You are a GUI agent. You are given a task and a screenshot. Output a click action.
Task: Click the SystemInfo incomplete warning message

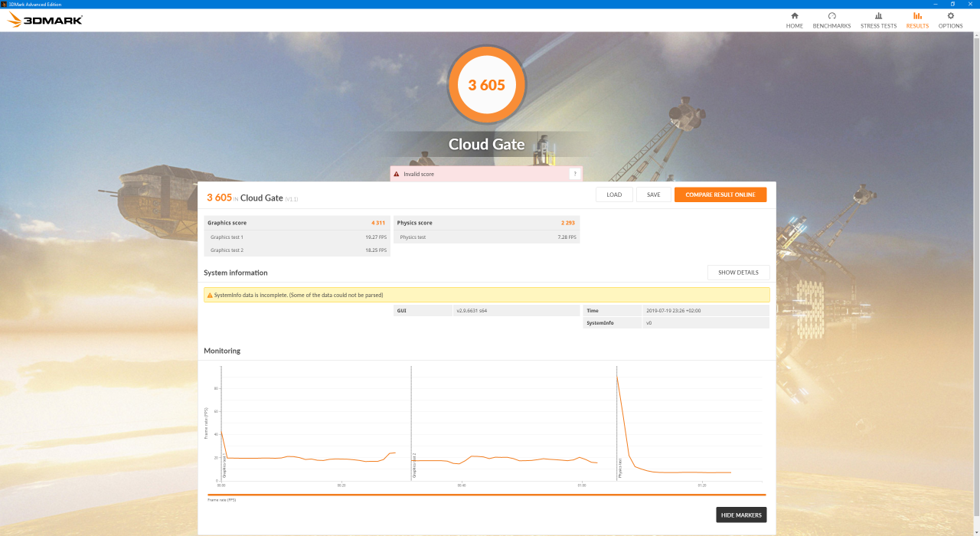[487, 295]
